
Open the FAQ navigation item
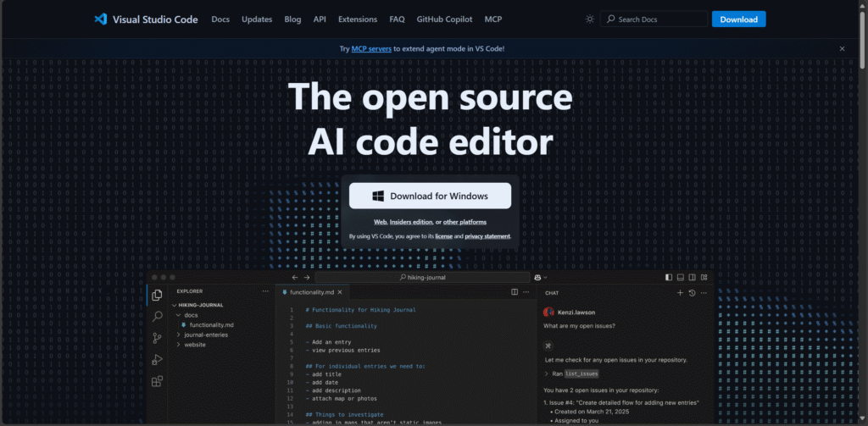click(397, 19)
